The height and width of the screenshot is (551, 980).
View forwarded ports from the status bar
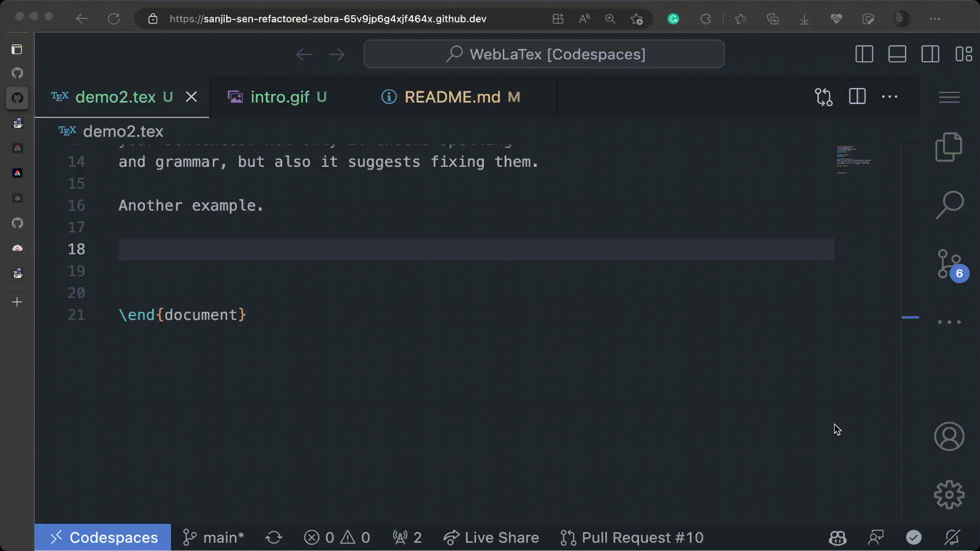[407, 537]
